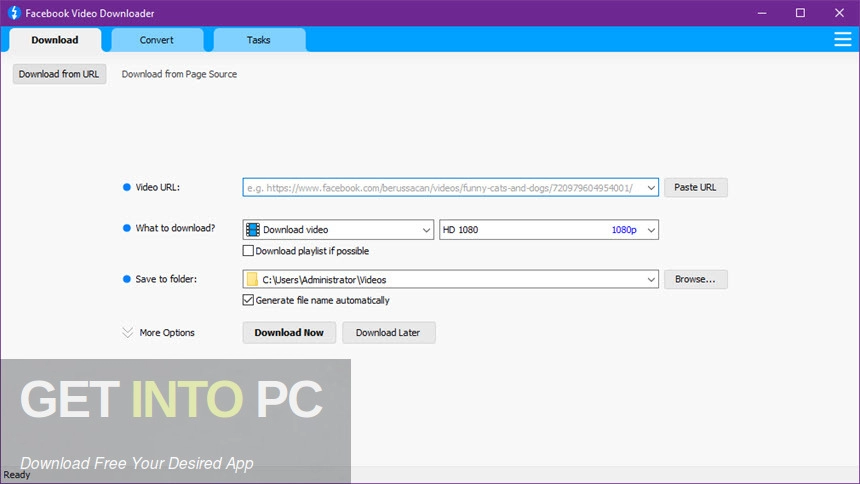Expand the Save to folder path dropdown
Viewport: 860px width, 484px height.
(650, 279)
